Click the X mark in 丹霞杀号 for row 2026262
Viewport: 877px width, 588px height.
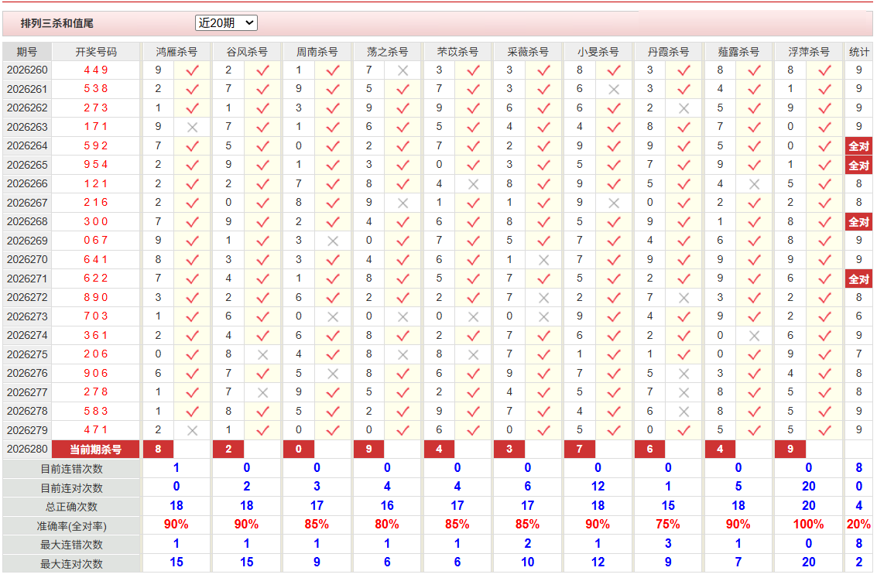(x=683, y=108)
